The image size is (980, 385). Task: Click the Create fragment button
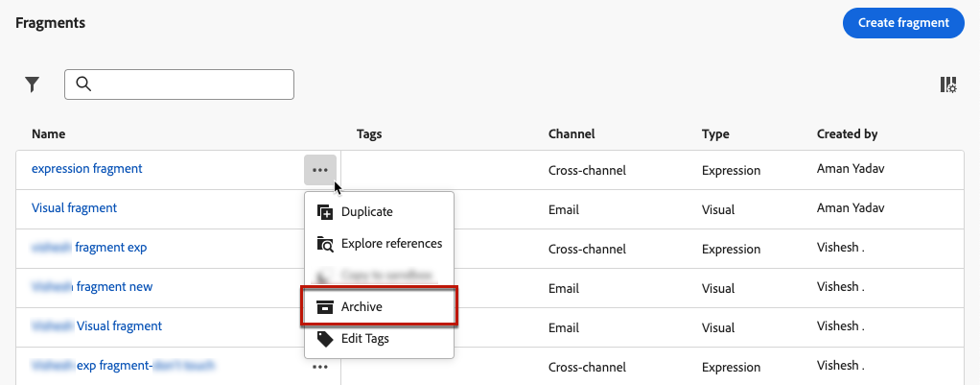tap(902, 22)
